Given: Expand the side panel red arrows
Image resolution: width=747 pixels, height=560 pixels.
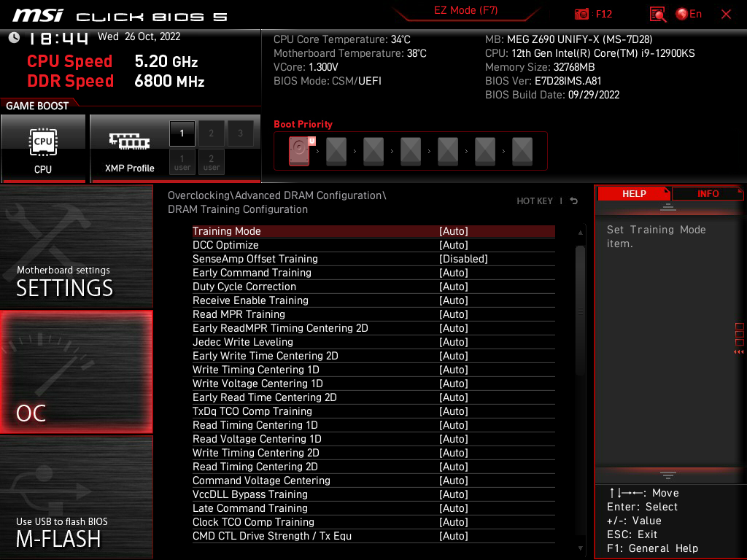Looking at the screenshot, I should click(738, 352).
